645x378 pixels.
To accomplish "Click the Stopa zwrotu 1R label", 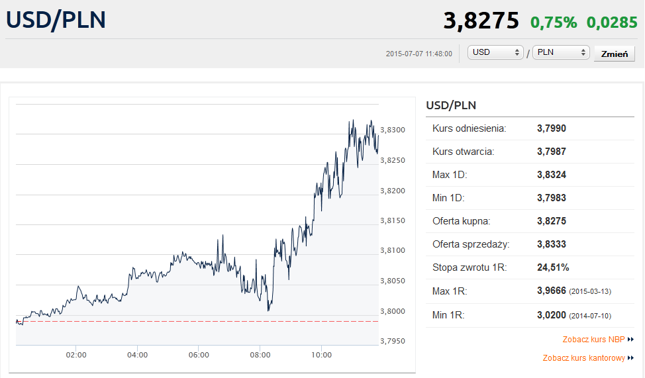I will pos(469,267).
